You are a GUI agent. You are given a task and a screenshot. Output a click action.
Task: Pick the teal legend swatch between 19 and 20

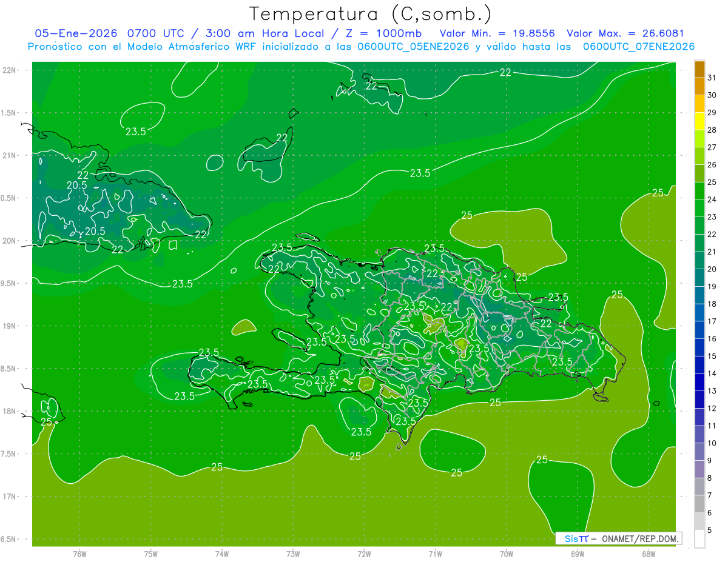pos(699,278)
